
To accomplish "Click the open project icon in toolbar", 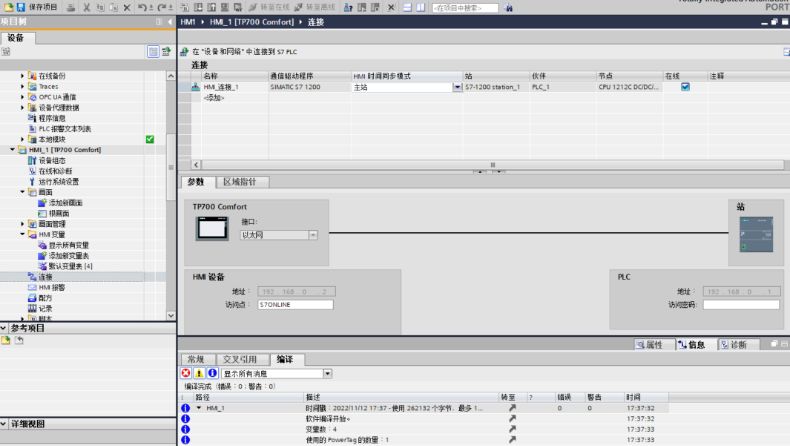I will [9, 7].
